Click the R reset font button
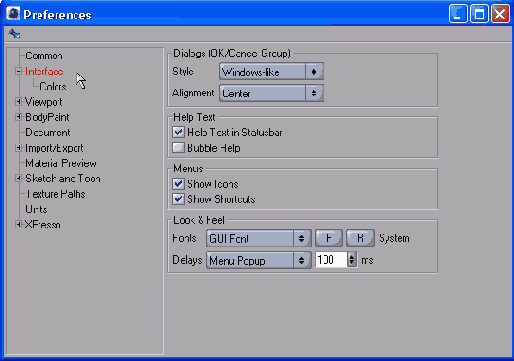Viewport: 514px width, 361px height. [x=360, y=238]
